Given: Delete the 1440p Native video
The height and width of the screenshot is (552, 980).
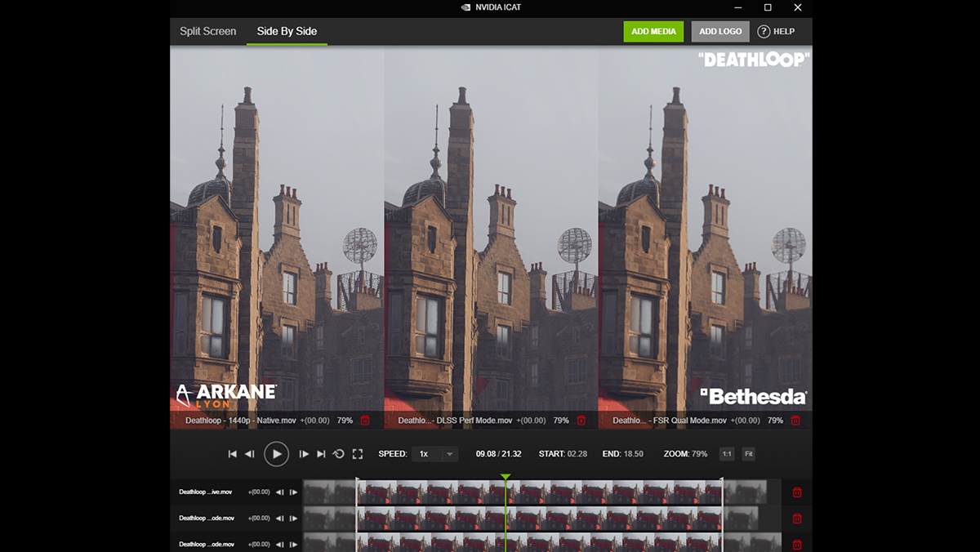Looking at the screenshot, I should click(366, 421).
